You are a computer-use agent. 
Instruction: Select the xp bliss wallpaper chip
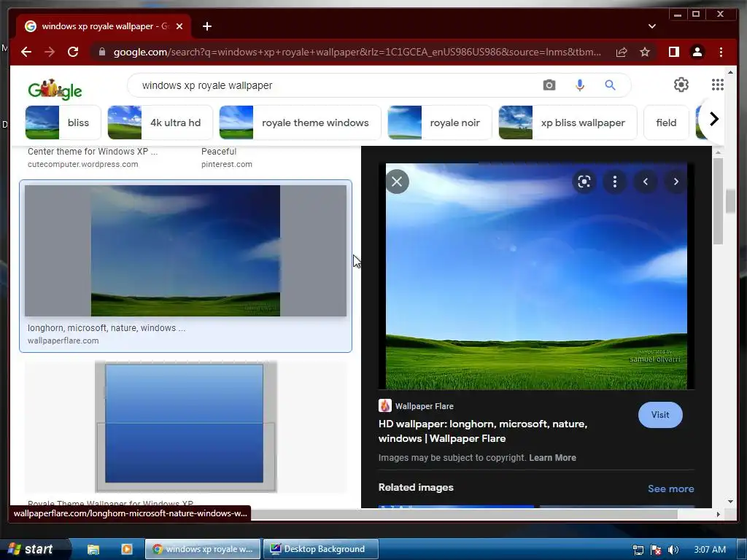pos(568,122)
